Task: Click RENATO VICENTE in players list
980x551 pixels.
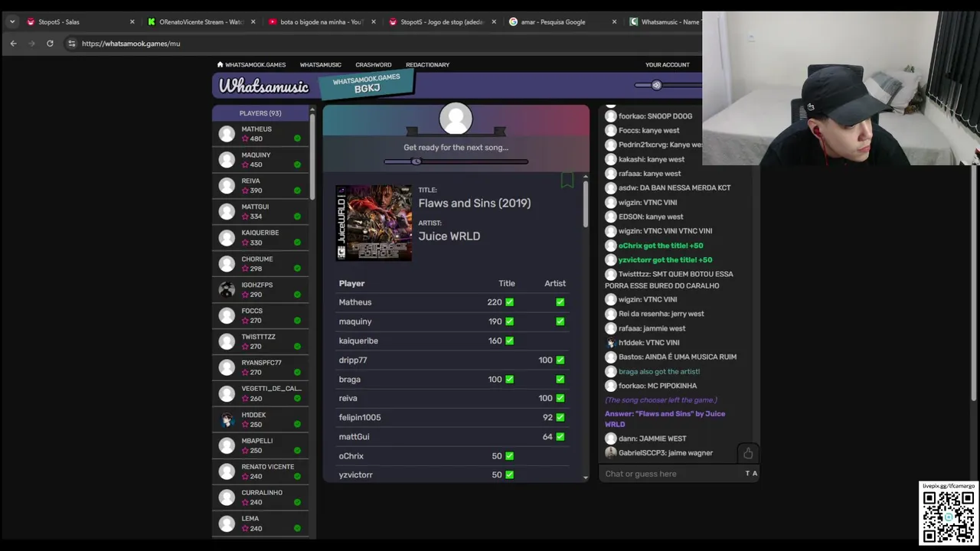Action: 260,471
